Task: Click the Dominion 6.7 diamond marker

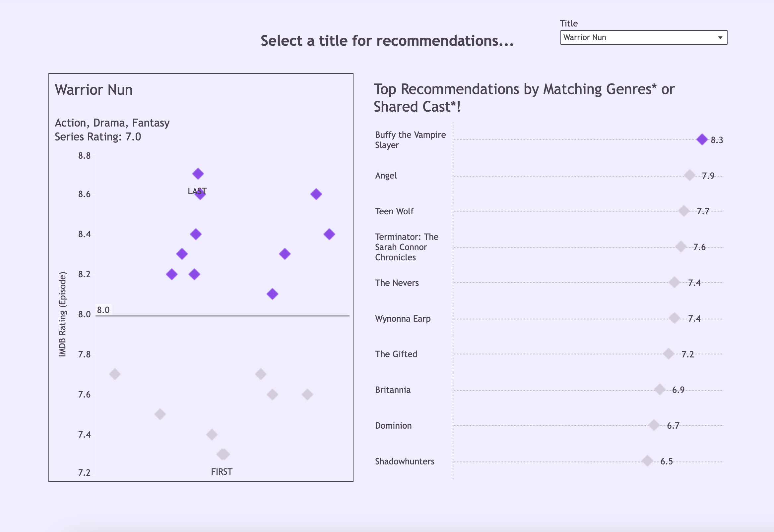Action: pyautogui.click(x=654, y=425)
